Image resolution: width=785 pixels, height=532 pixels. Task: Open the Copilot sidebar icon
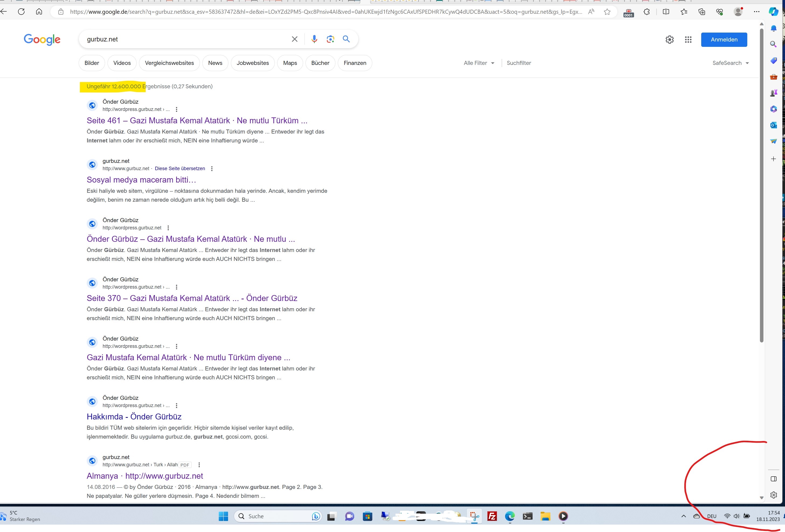(773, 12)
